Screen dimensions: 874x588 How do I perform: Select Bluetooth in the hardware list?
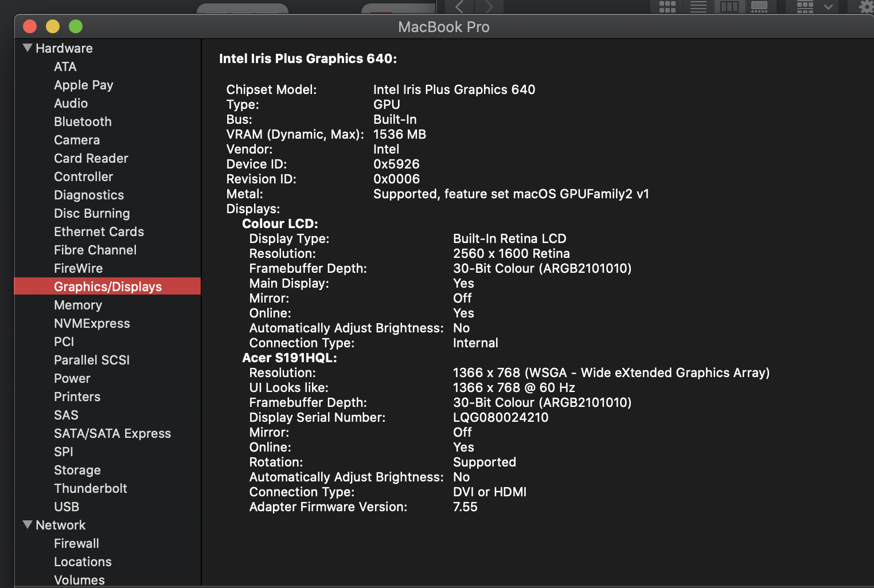83,121
